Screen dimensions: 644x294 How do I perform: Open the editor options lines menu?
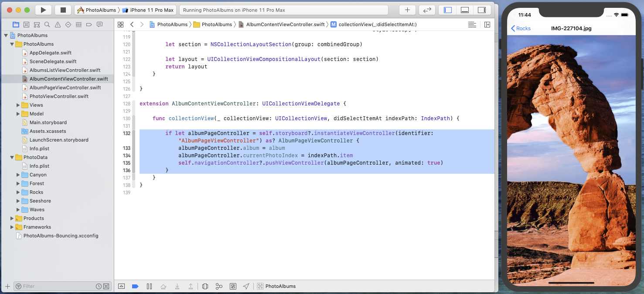pyautogui.click(x=472, y=24)
